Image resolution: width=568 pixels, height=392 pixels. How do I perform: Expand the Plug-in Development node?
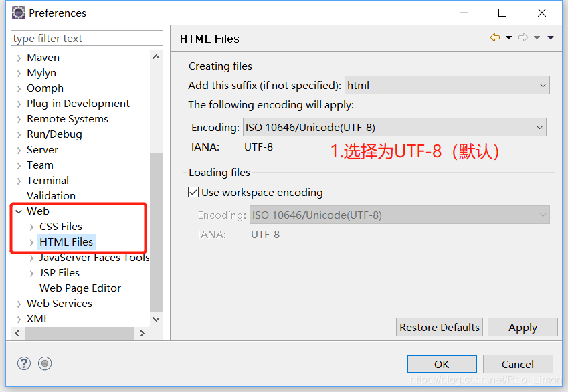[19, 104]
